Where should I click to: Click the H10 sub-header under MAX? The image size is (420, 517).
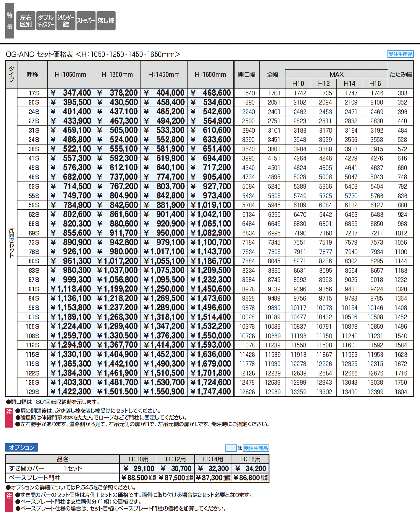tap(298, 84)
